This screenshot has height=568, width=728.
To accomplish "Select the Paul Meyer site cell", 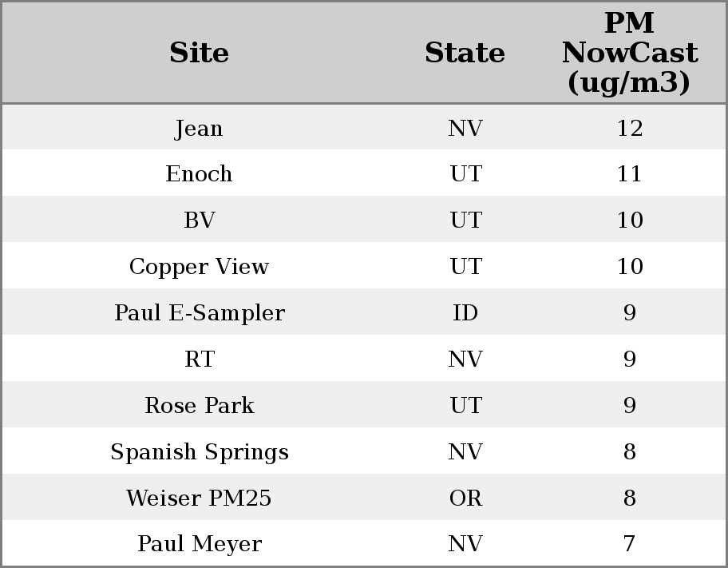I will point(199,544).
